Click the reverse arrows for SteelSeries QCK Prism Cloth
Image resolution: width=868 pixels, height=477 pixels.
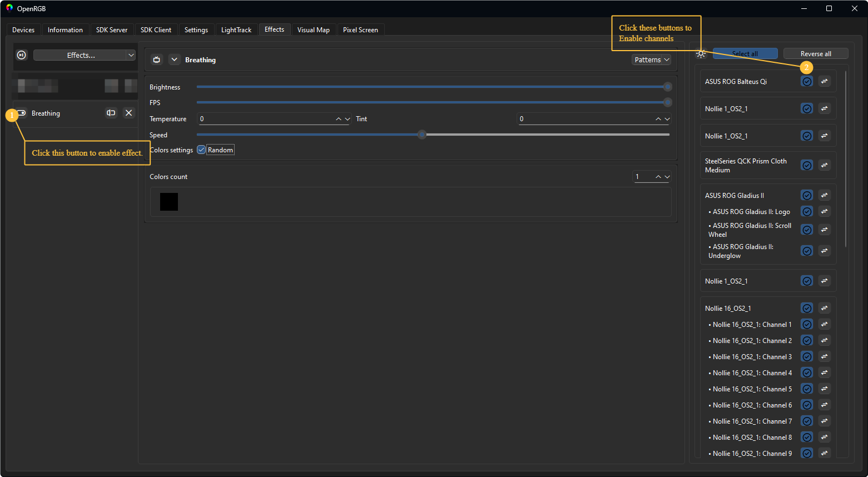tap(825, 165)
